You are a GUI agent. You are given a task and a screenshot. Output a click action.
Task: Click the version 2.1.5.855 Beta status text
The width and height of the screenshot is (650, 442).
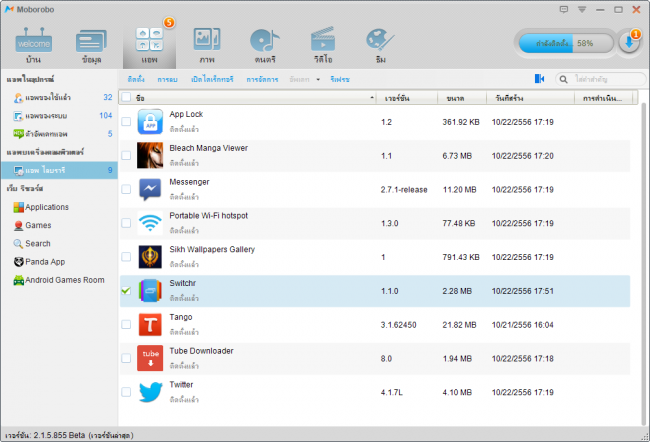coord(69,435)
